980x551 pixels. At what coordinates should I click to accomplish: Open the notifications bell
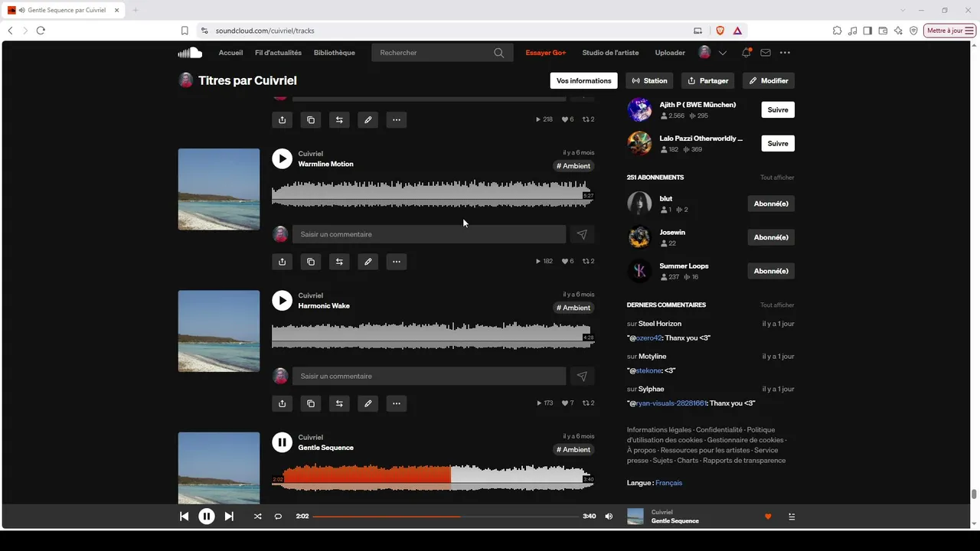[x=746, y=53]
